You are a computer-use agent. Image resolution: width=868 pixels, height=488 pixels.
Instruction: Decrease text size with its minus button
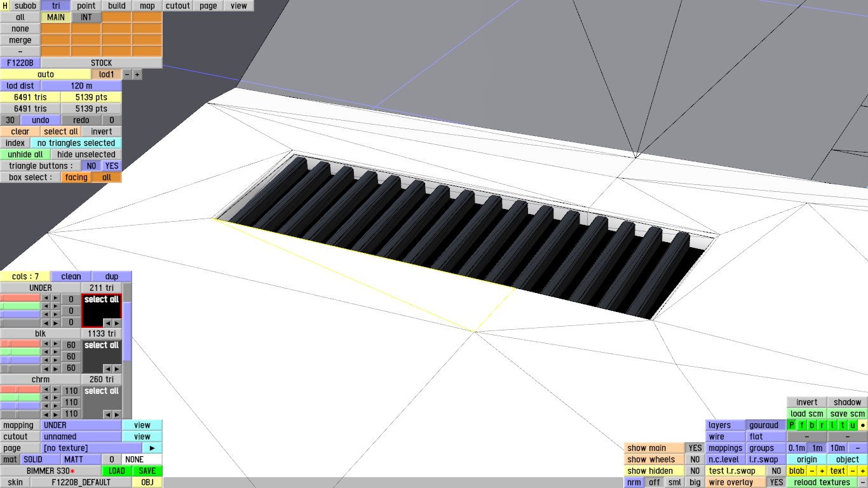853,471
